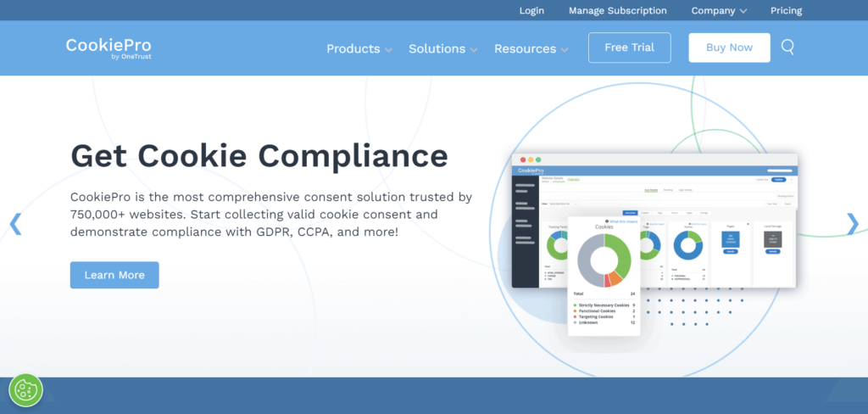Image resolution: width=868 pixels, height=414 pixels.
Task: Click the Buy Now button
Action: tap(729, 48)
